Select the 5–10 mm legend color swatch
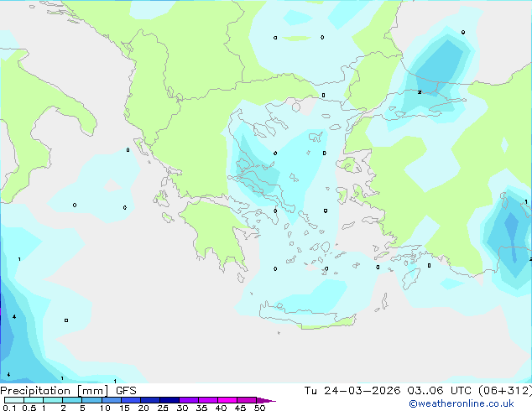The image size is (532, 411). coord(91,400)
